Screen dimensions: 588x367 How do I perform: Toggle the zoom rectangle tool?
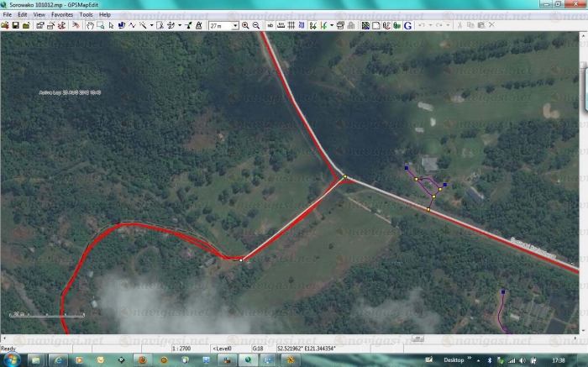[x=101, y=26]
